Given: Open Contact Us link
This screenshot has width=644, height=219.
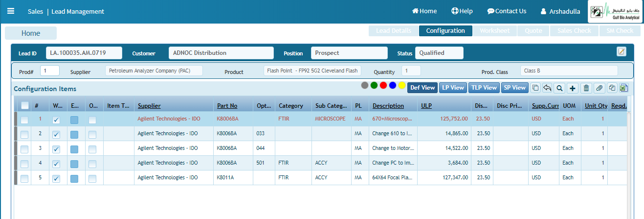Looking at the screenshot, I should pos(507,11).
